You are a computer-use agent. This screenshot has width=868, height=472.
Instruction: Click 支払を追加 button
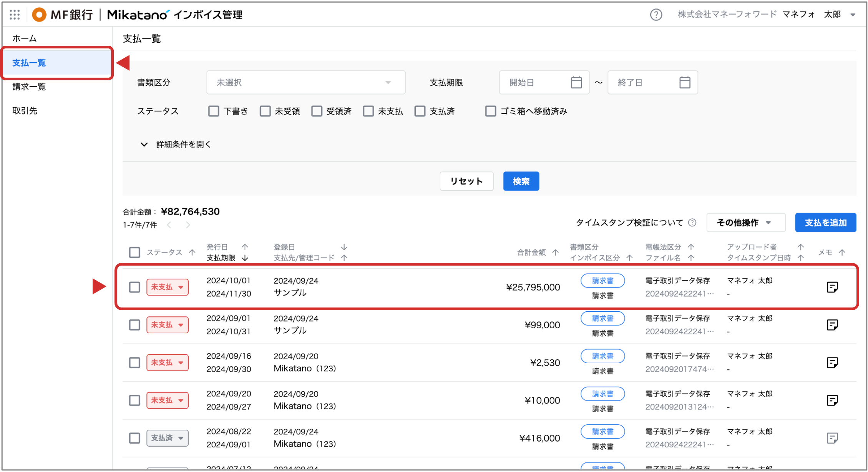click(825, 223)
